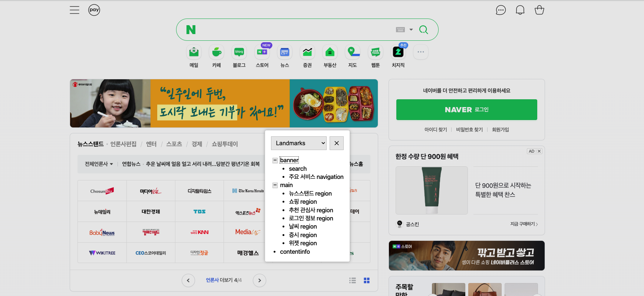The width and height of the screenshot is (644, 296).
Task: Open the lunchbox donation banner ad
Action: pyautogui.click(x=224, y=103)
